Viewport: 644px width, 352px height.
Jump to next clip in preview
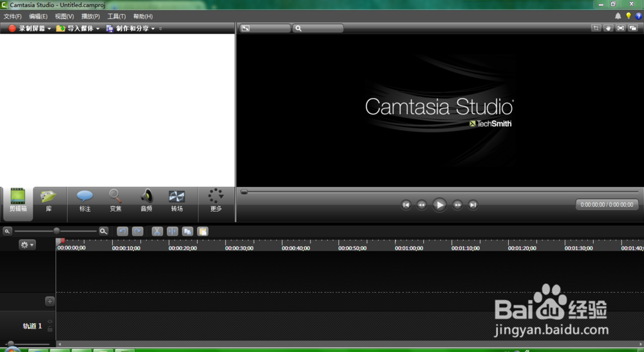click(473, 205)
